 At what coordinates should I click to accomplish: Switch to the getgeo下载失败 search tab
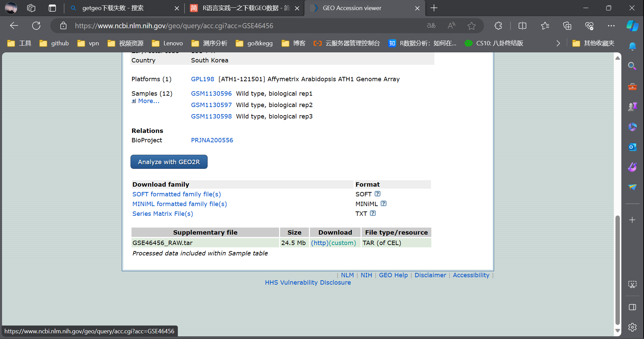pos(113,8)
